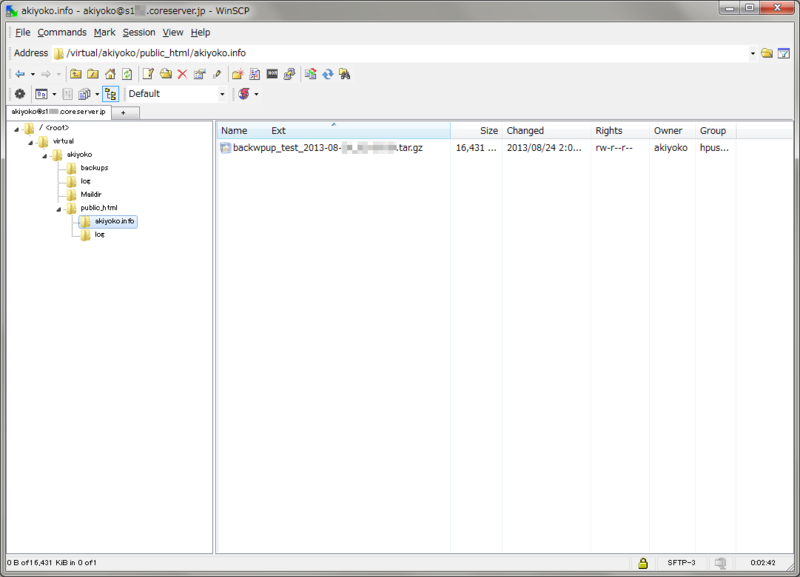
Task: Sort by Rights column header
Action: pos(620,131)
